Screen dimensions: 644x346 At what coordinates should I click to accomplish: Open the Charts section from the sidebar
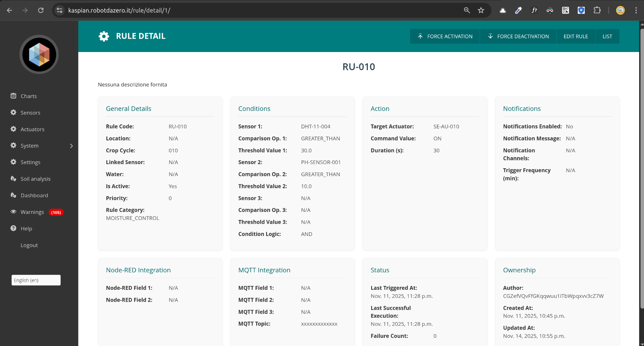(x=29, y=96)
